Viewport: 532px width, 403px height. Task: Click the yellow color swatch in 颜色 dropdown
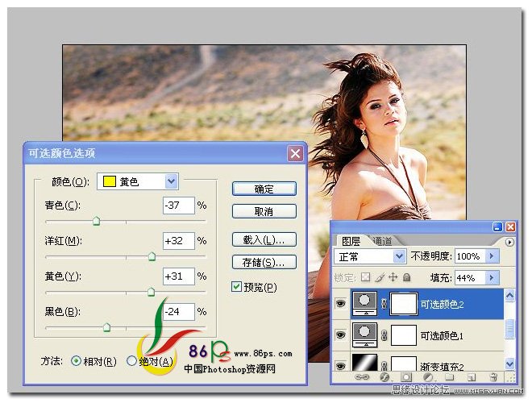tap(110, 181)
